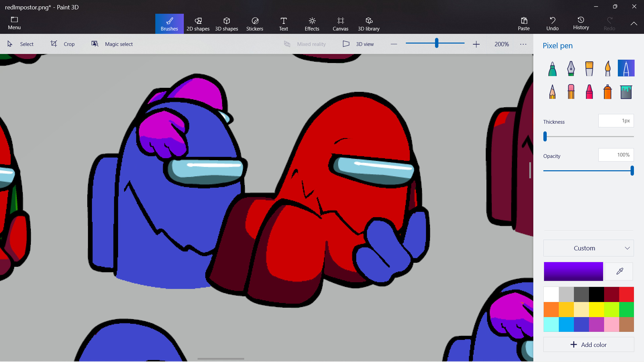Pick the Oil brush tool
Screen dimensions: 644x362
click(x=589, y=68)
